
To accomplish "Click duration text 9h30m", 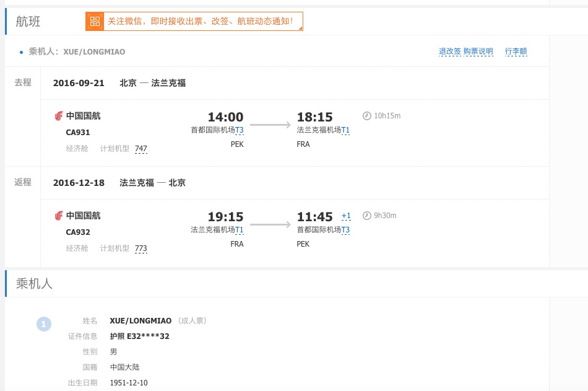I will point(385,216).
